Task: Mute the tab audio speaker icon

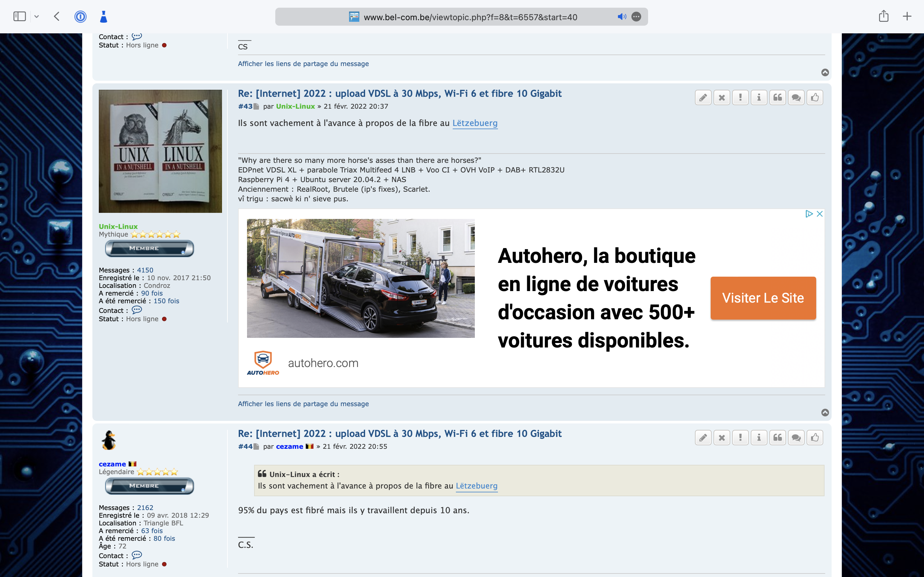Action: [x=621, y=17]
